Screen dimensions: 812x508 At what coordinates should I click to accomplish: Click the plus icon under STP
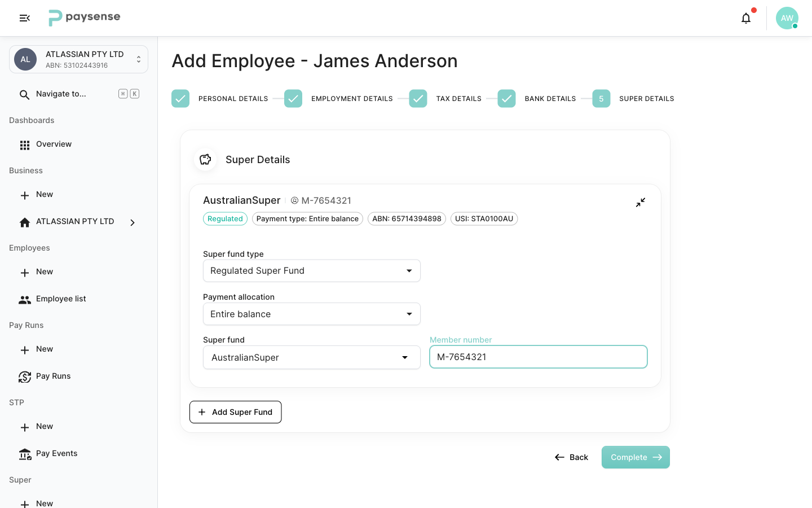coord(25,427)
